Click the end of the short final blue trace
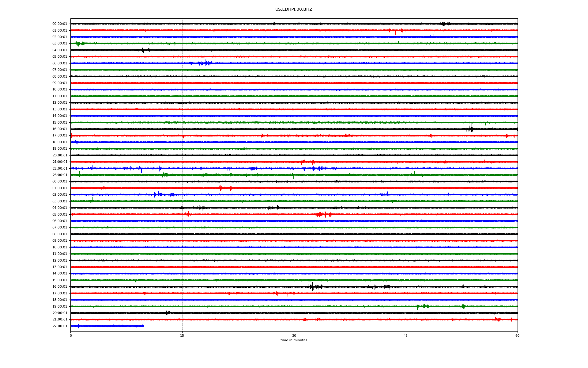 pyautogui.click(x=143, y=326)
